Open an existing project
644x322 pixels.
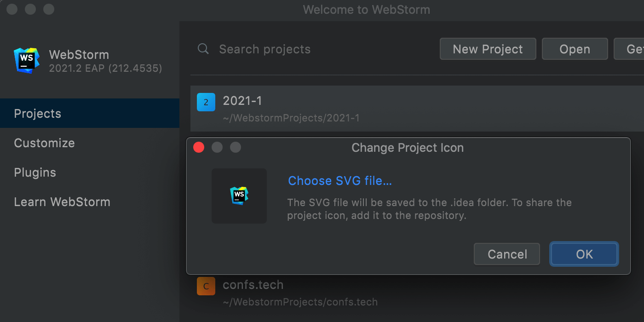click(575, 49)
